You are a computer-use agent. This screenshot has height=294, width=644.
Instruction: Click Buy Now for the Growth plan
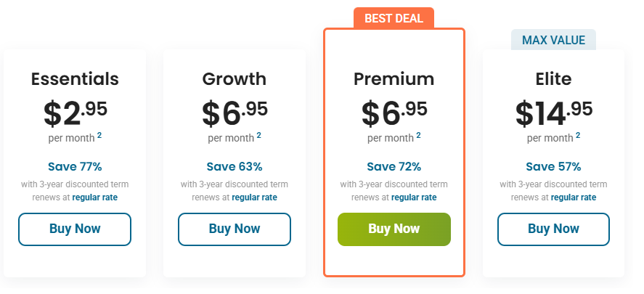click(x=235, y=229)
